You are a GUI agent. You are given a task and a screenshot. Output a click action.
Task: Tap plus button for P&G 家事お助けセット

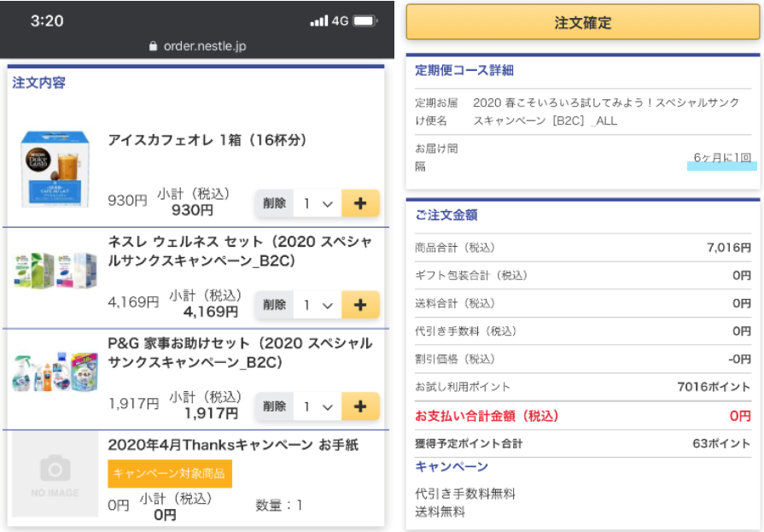pyautogui.click(x=360, y=406)
